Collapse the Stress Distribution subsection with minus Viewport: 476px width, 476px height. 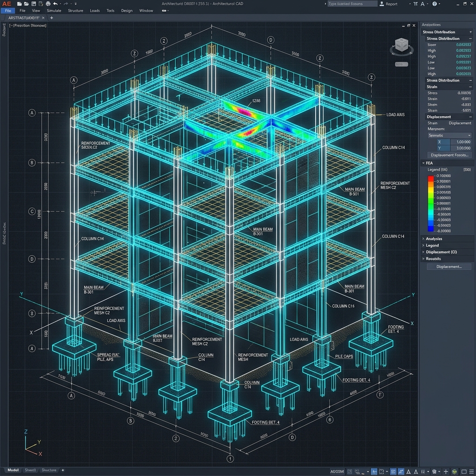[x=470, y=39]
